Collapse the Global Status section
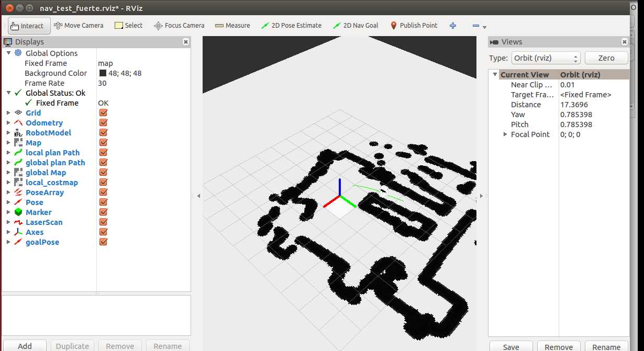This screenshot has width=644, height=351. tap(8, 93)
